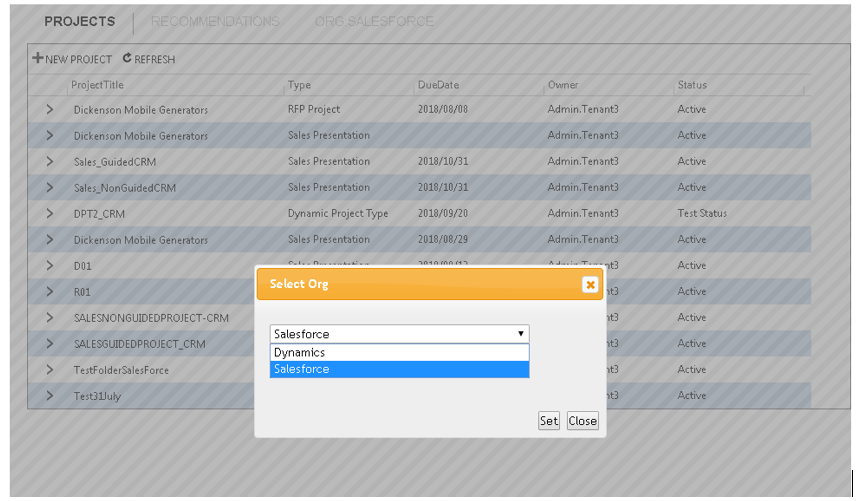Expand the D01 project row

click(x=49, y=265)
